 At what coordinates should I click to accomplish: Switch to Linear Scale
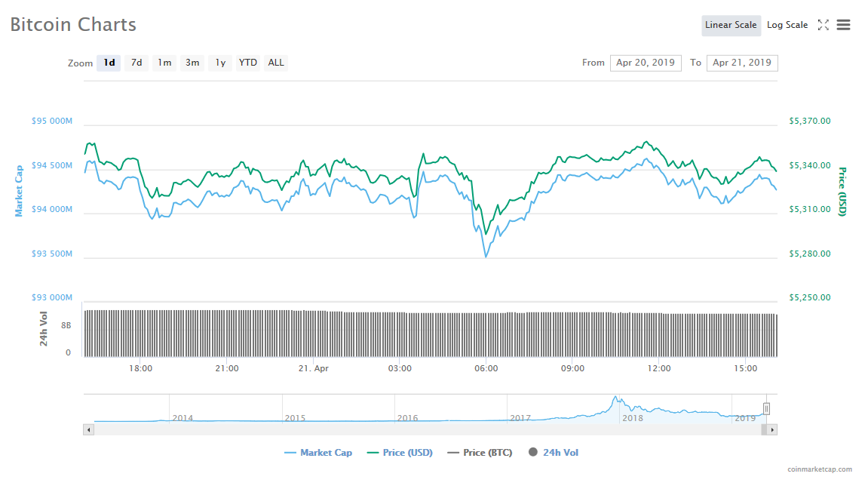point(731,25)
